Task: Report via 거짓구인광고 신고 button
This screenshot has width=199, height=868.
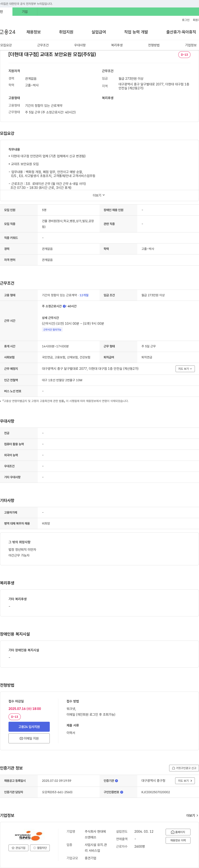Action: click(184, 768)
